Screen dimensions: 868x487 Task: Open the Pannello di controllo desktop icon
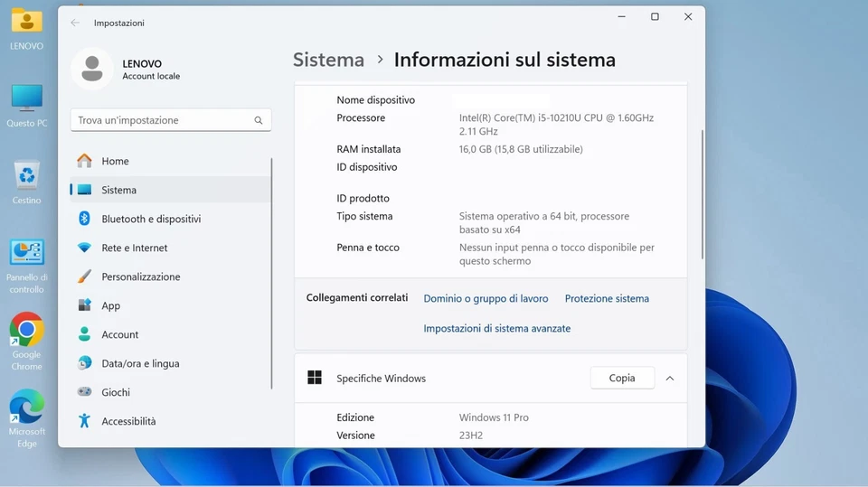[x=26, y=267]
